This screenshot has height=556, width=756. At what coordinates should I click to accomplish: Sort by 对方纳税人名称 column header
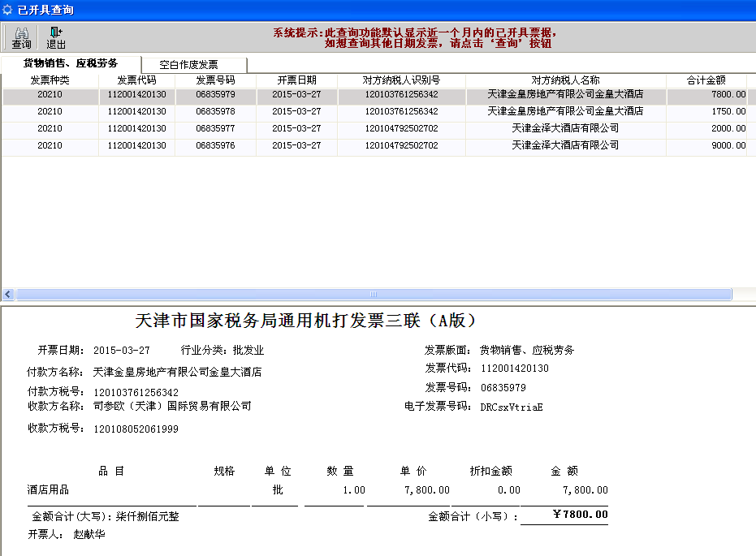(565, 80)
